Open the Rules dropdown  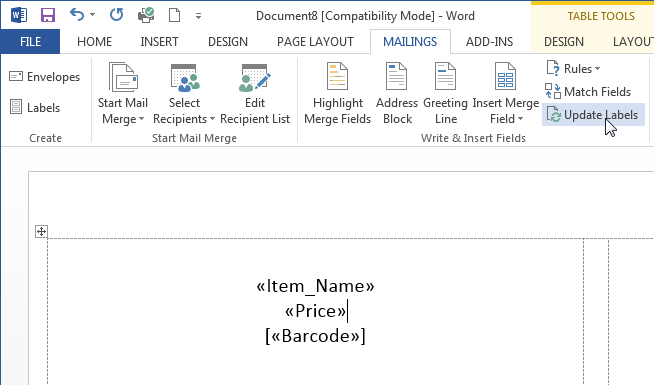click(574, 68)
